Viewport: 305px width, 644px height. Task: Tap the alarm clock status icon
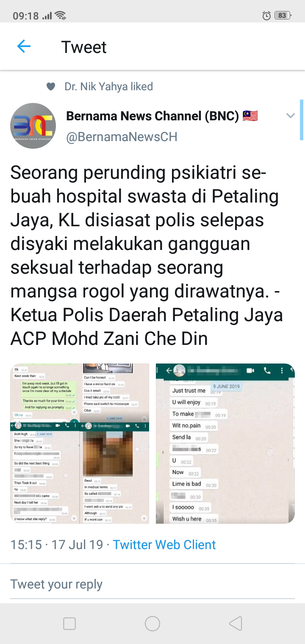point(266,16)
